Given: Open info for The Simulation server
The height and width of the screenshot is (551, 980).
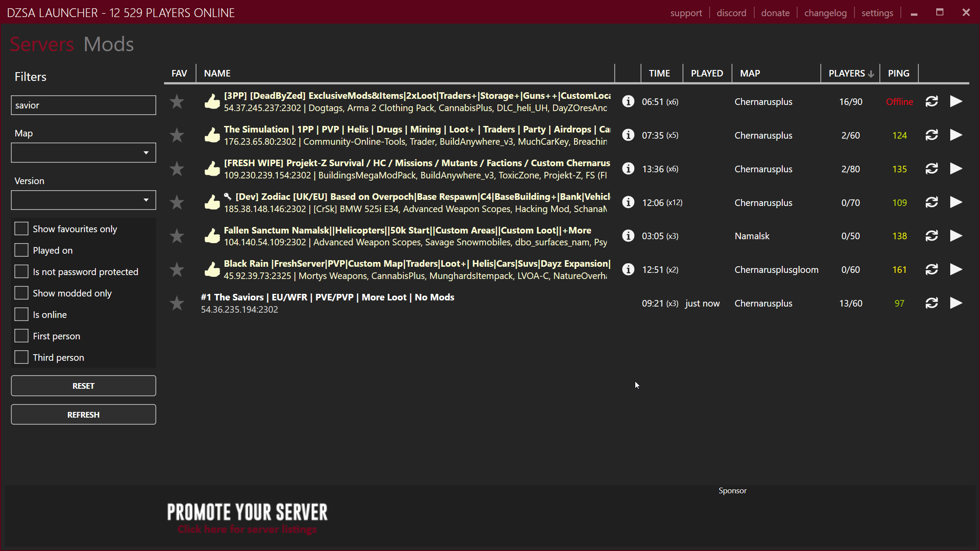Looking at the screenshot, I should pos(628,135).
